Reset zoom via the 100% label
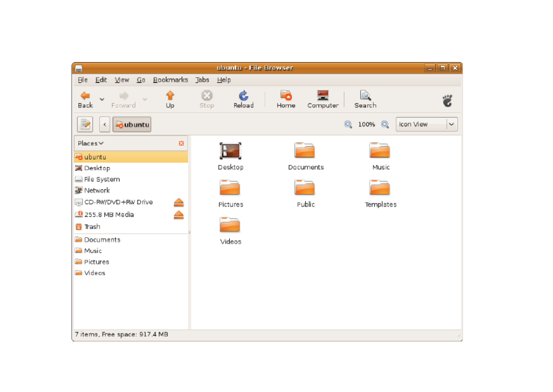Viewport: 553px width, 392px height. pos(366,125)
